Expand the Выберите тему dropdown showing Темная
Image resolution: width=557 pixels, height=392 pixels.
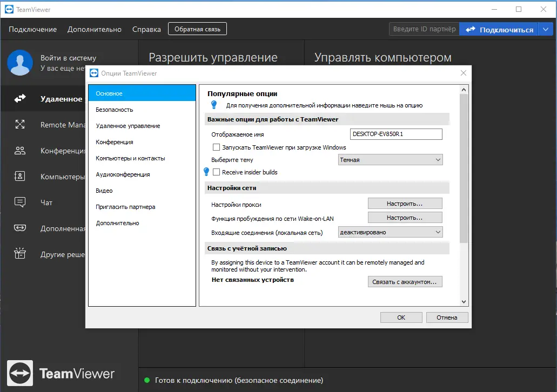[391, 160]
